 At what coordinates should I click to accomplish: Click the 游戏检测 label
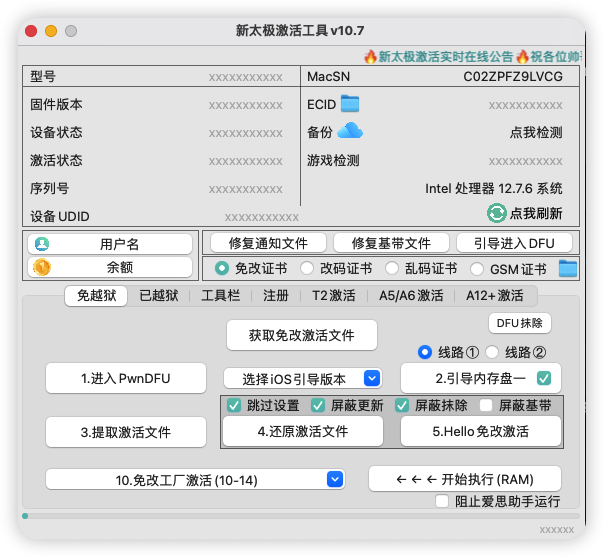point(333,160)
